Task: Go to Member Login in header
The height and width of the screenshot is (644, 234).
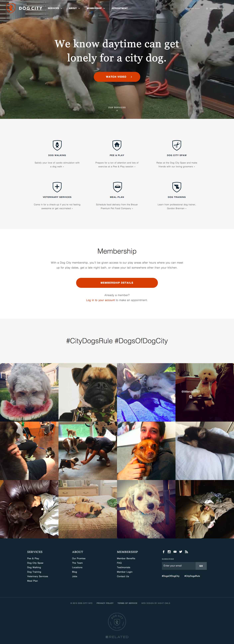Action: tap(215, 8)
